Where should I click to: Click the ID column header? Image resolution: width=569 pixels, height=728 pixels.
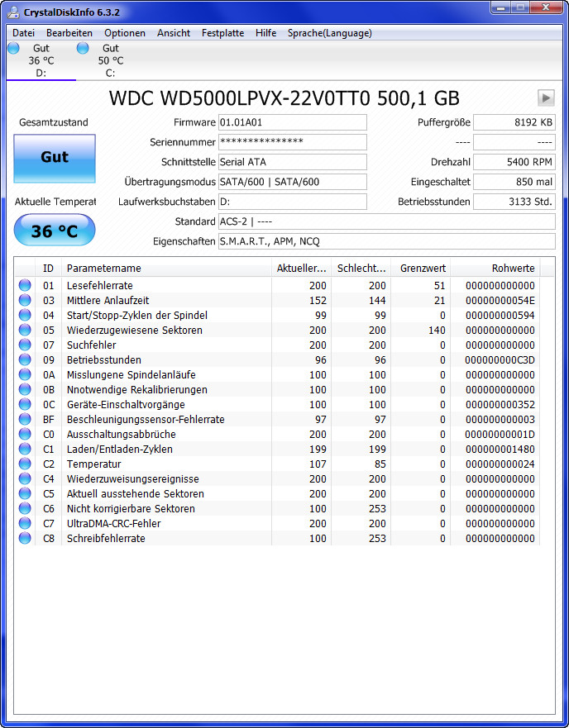[x=48, y=269]
